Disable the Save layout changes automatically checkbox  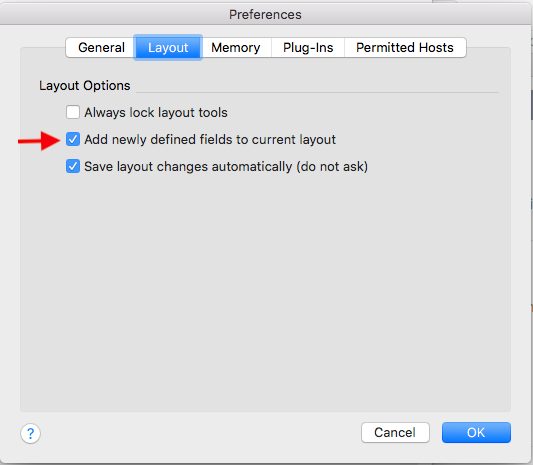[73, 167]
